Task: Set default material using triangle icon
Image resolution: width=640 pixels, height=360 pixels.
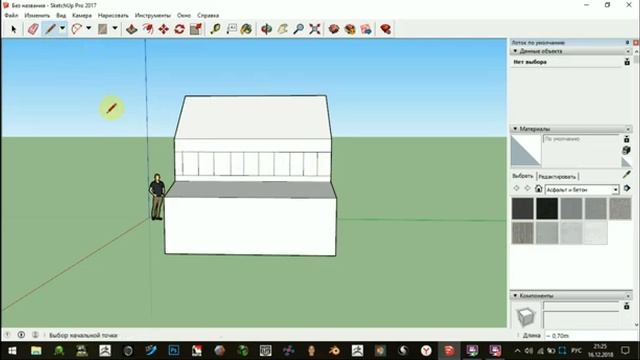Action: (x=627, y=162)
